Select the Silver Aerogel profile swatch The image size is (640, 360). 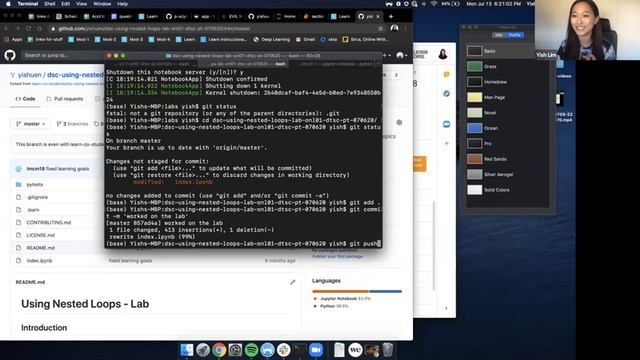(x=474, y=174)
